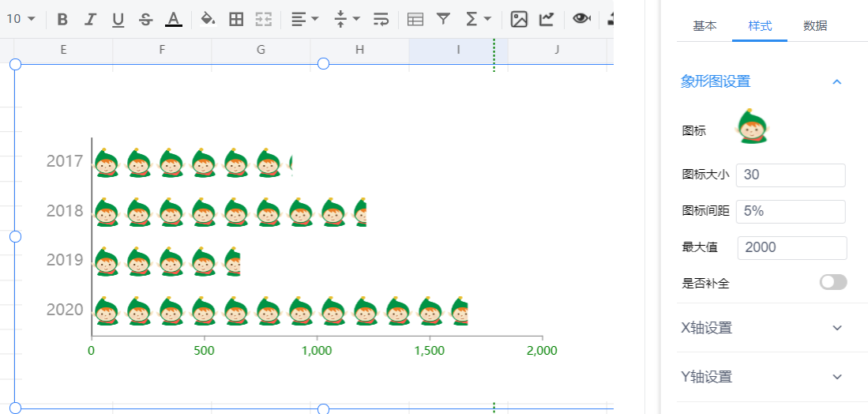Insert an image via picture icon
868x414 pixels.
[519, 20]
